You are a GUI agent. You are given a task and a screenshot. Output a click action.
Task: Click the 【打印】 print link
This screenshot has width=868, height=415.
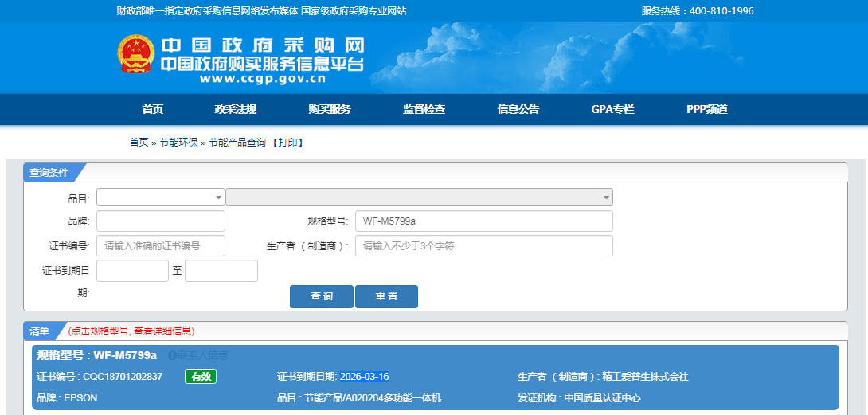[x=287, y=143]
